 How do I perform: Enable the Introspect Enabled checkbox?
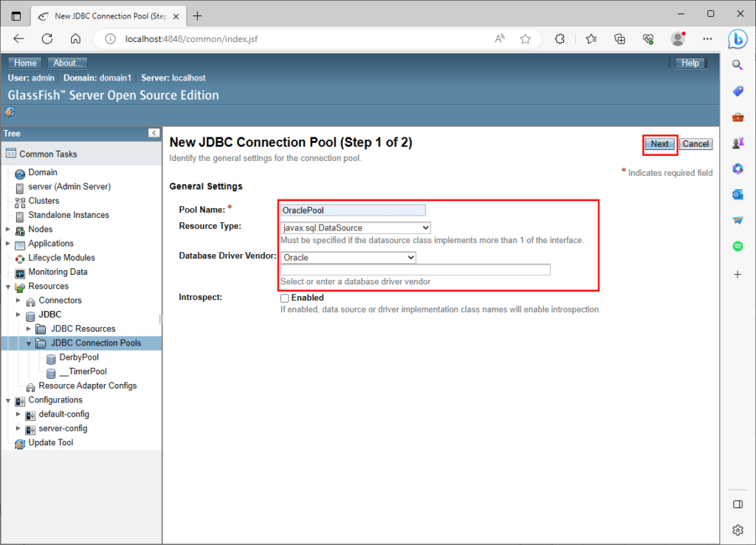284,298
